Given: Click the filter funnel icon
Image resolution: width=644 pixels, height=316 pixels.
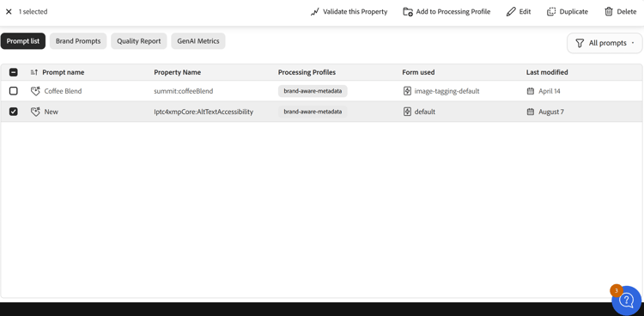Looking at the screenshot, I should click(x=580, y=43).
